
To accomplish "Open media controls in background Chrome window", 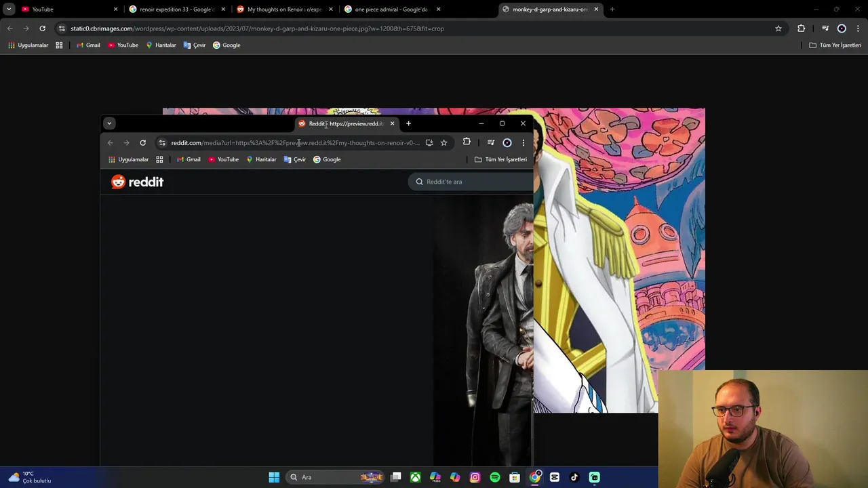I will [x=825, y=28].
